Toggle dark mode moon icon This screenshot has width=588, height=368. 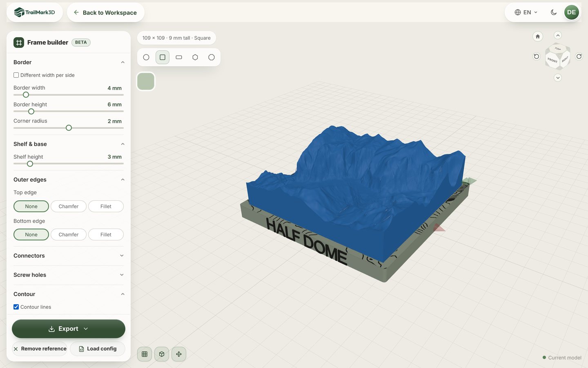554,12
